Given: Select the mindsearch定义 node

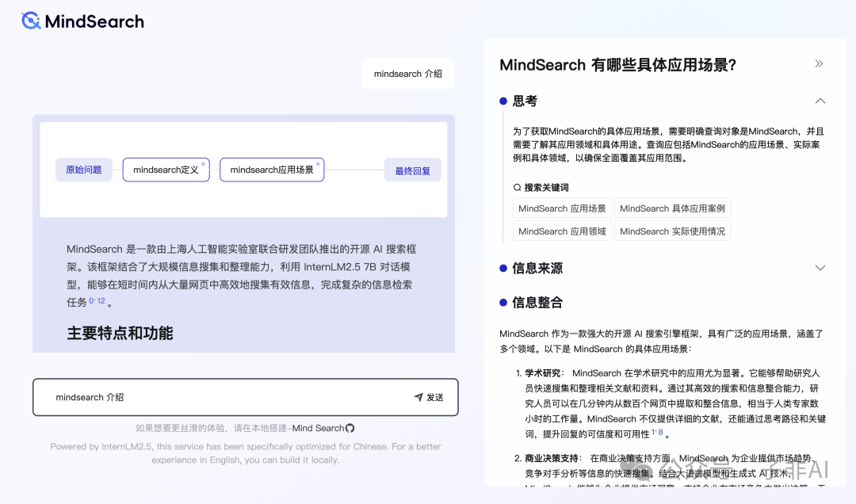Looking at the screenshot, I should (x=166, y=170).
